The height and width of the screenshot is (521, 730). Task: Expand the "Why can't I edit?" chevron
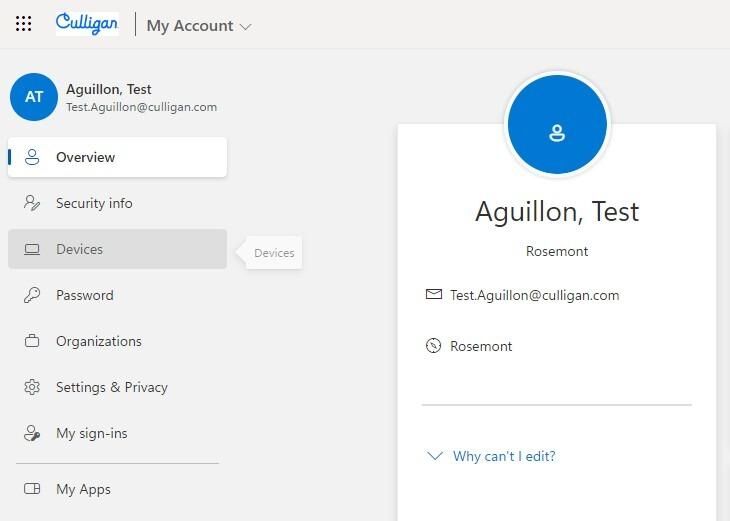[434, 456]
